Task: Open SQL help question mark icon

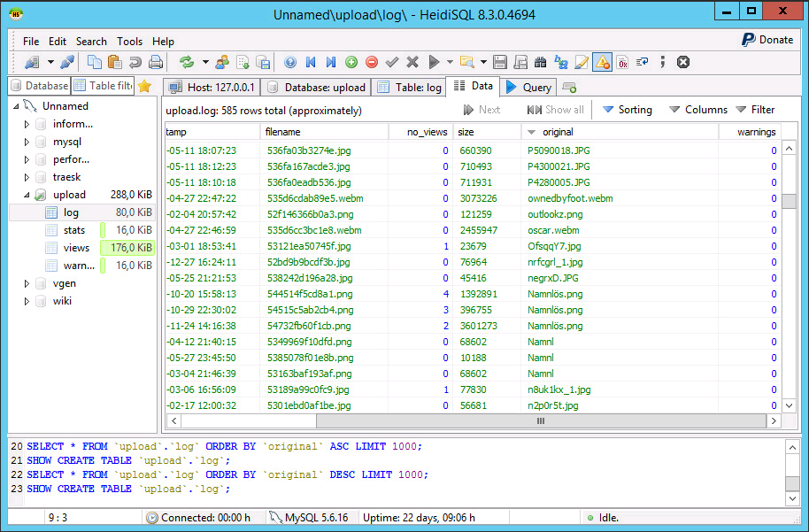Action: point(290,63)
